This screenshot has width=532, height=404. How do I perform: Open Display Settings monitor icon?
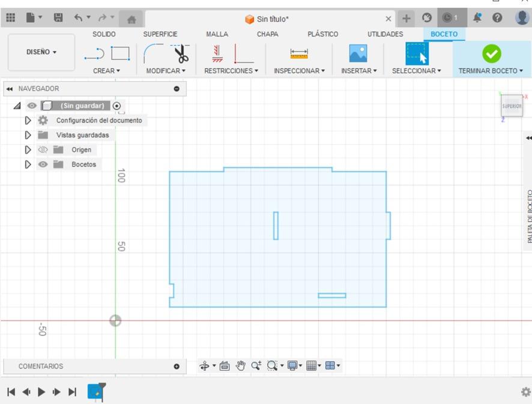tap(292, 366)
